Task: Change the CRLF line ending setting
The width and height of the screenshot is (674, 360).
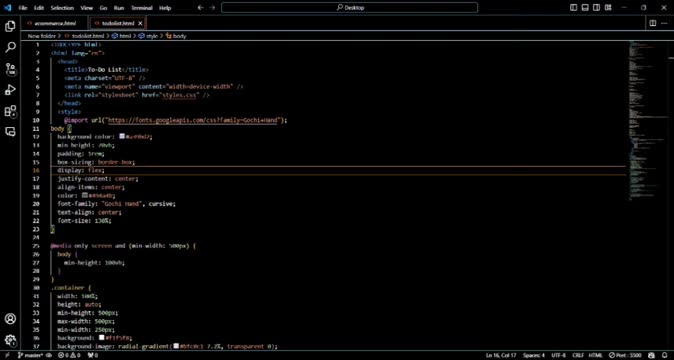Action: click(x=577, y=355)
